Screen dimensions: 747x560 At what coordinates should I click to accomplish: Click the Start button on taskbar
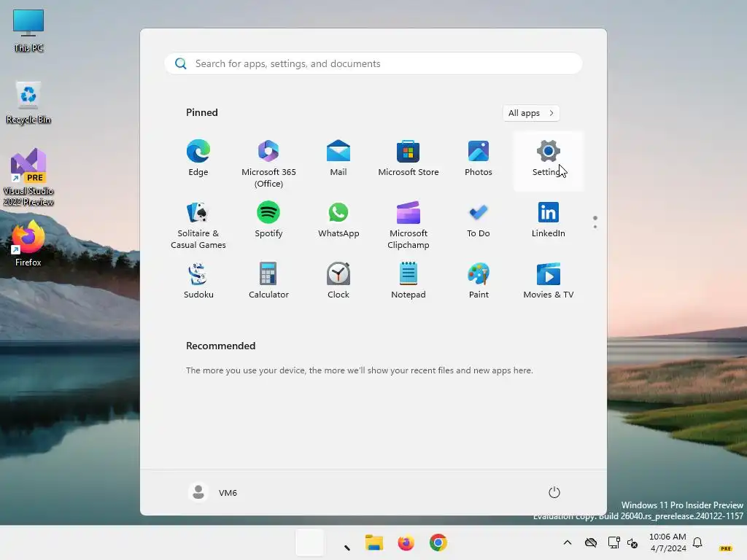[x=309, y=542]
